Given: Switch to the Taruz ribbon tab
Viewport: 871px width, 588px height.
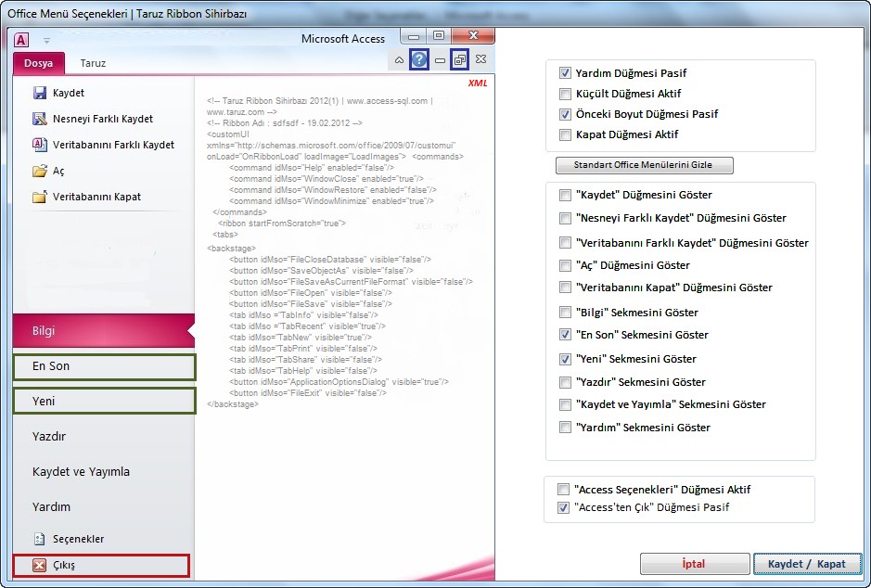Looking at the screenshot, I should (x=93, y=64).
